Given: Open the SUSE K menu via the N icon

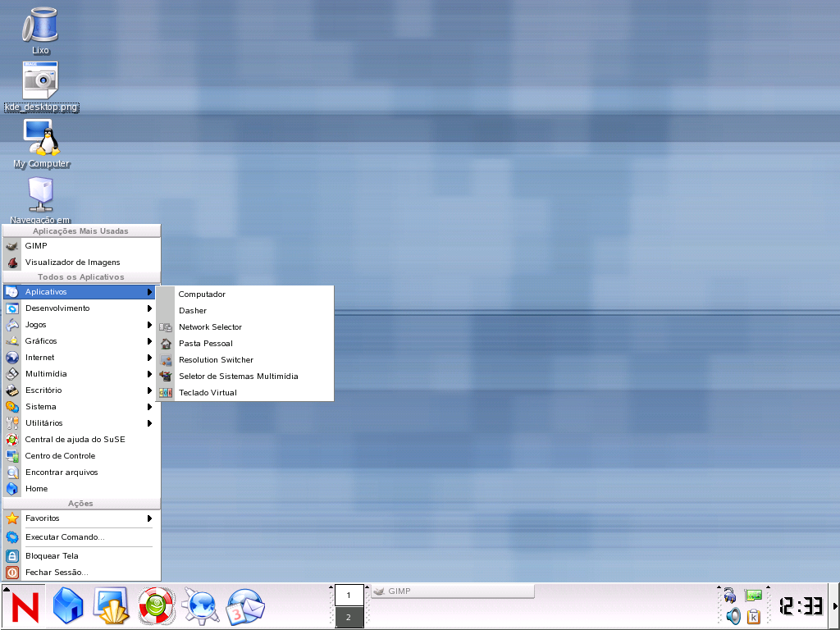Looking at the screenshot, I should (26, 606).
